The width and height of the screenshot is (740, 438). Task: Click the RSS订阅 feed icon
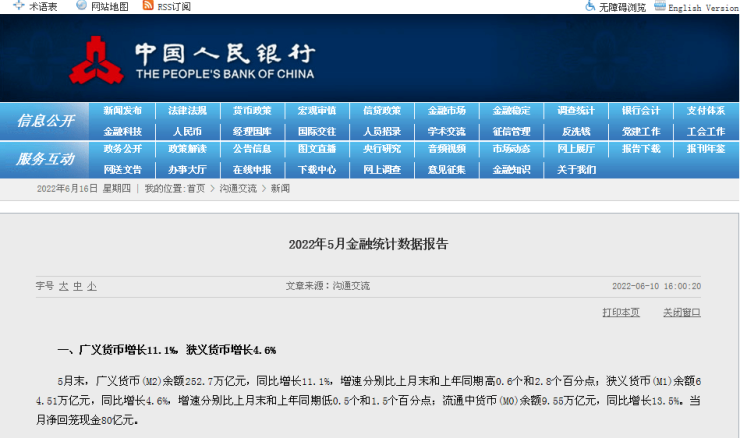coord(148,5)
